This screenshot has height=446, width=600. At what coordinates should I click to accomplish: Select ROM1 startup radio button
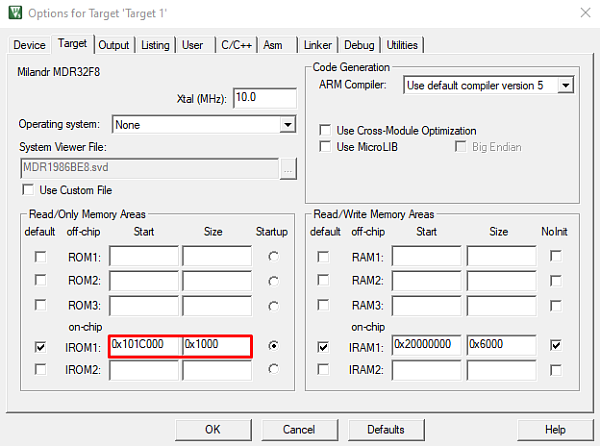(x=273, y=257)
